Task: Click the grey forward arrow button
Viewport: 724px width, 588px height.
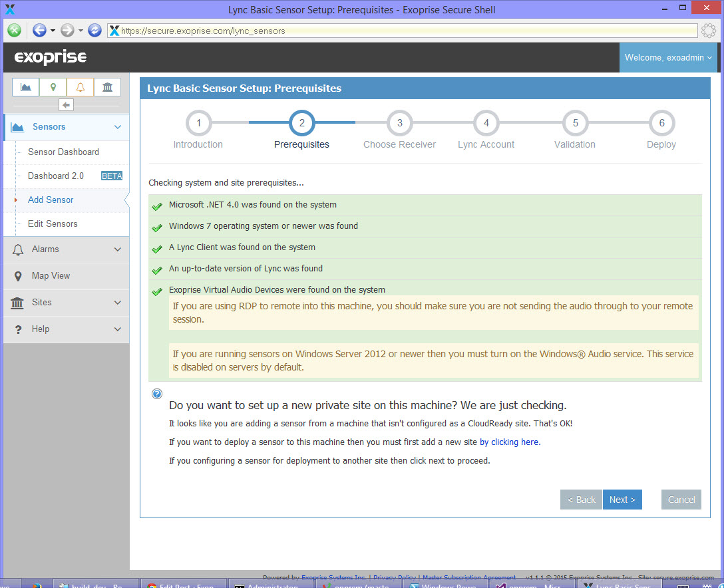Action: tap(67, 31)
